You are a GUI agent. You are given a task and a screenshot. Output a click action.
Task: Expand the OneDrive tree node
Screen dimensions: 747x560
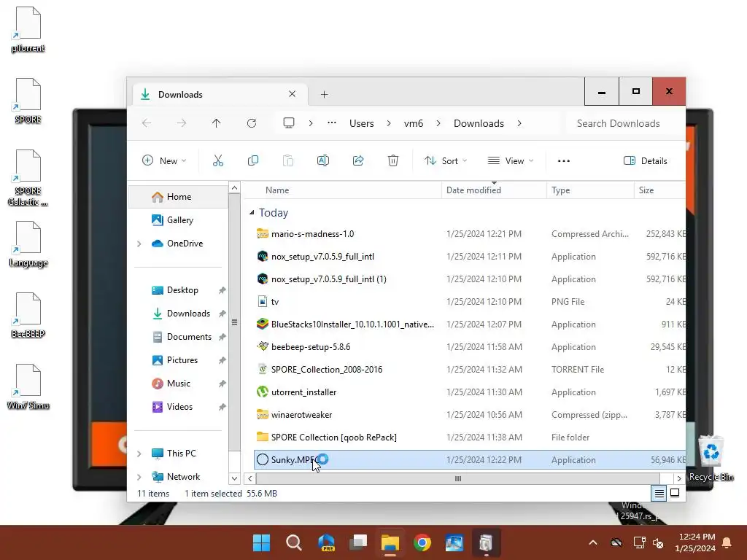click(139, 244)
